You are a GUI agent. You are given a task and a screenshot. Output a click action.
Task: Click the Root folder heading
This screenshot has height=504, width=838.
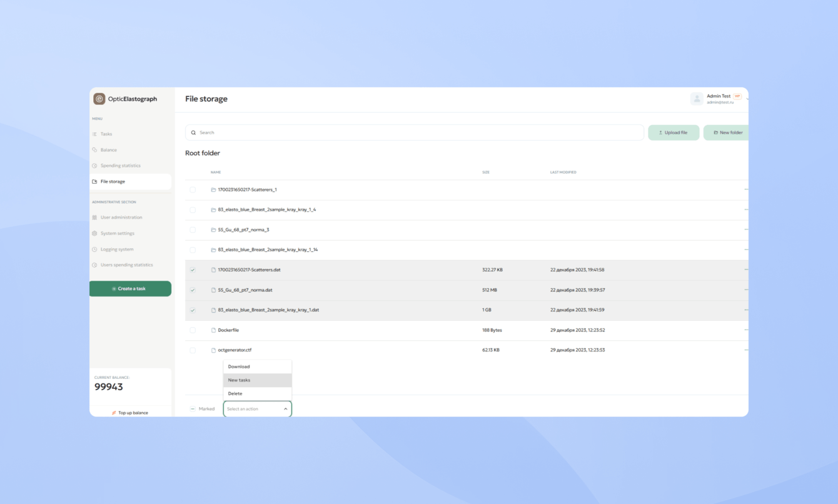(203, 153)
